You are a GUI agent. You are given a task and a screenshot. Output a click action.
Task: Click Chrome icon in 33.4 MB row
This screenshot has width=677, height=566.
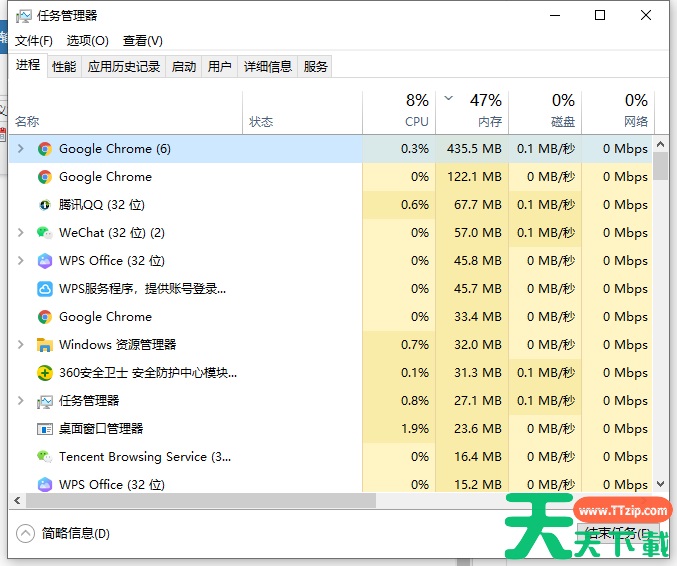45,317
